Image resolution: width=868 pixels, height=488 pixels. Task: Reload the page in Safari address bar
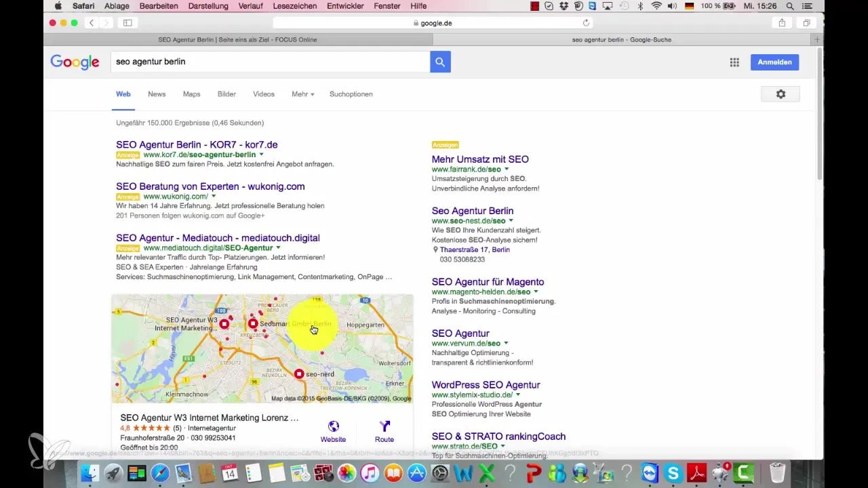pos(586,22)
